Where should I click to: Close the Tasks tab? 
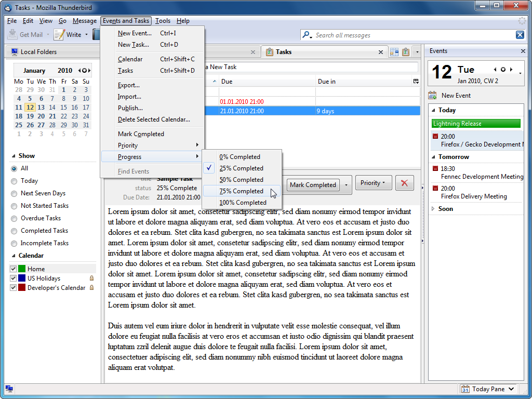381,52
